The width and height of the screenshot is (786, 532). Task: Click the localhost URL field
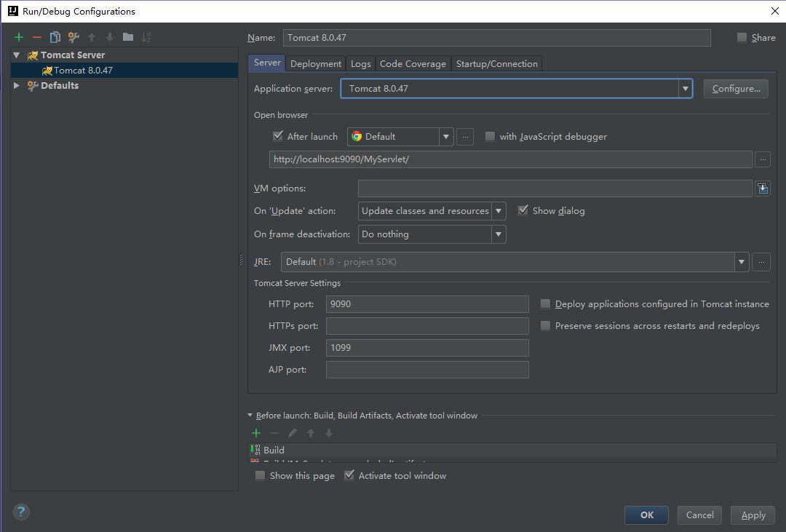(511, 159)
